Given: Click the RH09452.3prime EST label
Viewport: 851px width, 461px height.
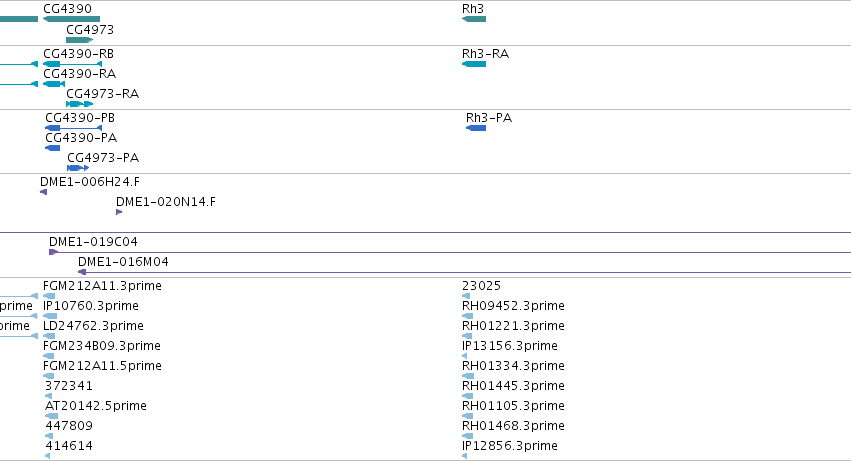Looking at the screenshot, I should point(513,306).
